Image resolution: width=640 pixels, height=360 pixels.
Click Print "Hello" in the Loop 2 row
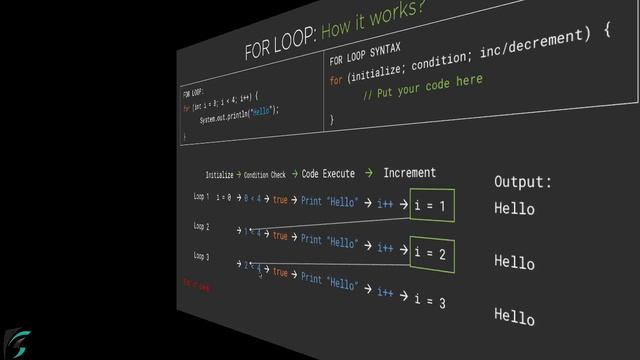pyautogui.click(x=329, y=241)
